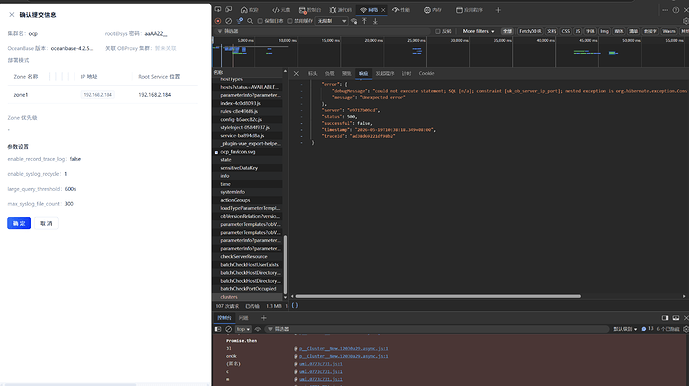Toggle the inspect element picker icon

(218, 10)
